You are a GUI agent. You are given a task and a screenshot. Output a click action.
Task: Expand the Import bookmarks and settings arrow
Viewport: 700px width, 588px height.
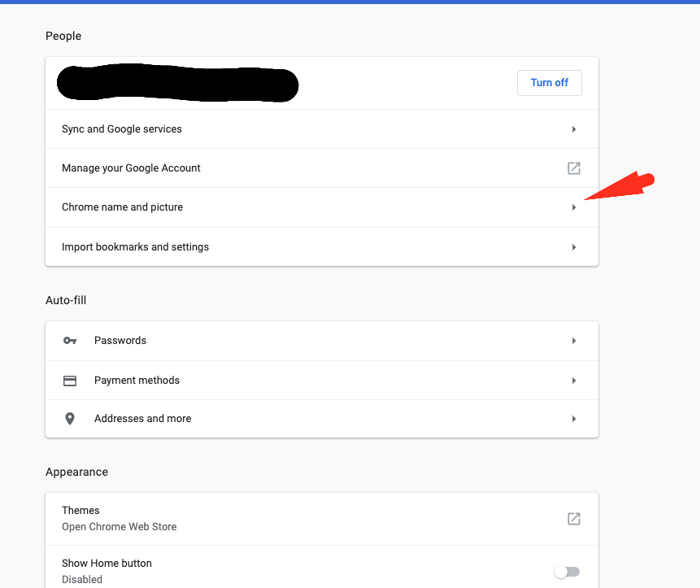click(x=573, y=247)
